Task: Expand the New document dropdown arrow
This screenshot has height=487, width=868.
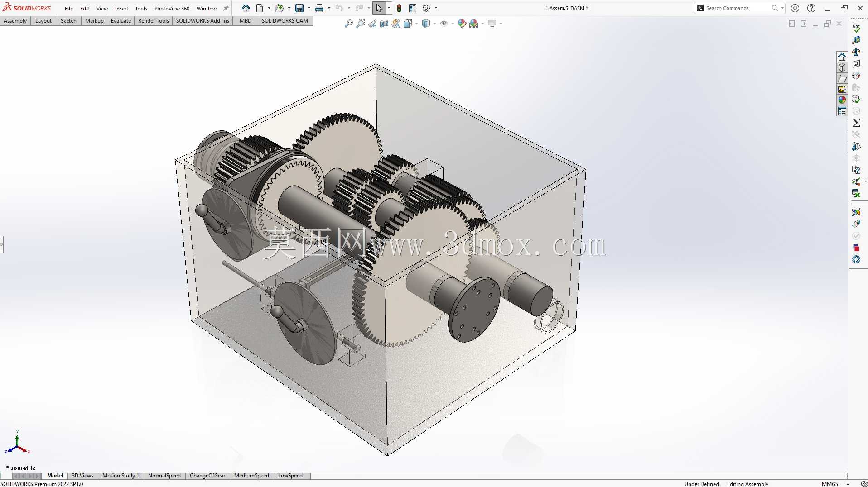Action: point(269,8)
